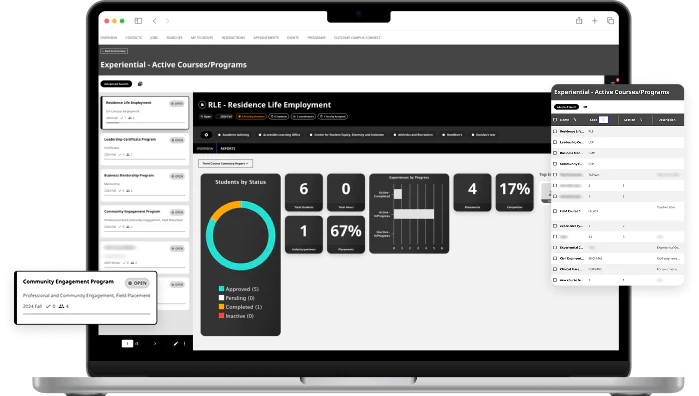
Task: Go to next page arrow in list footer
Action: [155, 343]
